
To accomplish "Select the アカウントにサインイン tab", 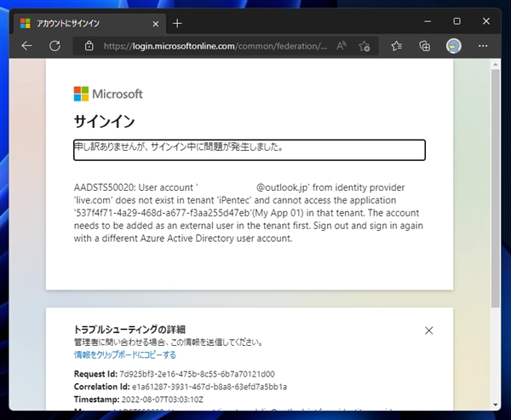I will coord(89,24).
